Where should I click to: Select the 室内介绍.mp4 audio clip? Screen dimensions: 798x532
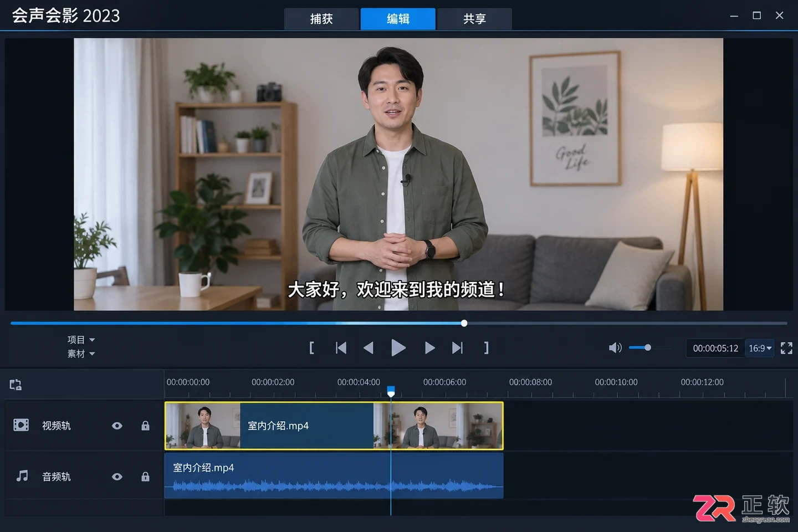tap(334, 476)
